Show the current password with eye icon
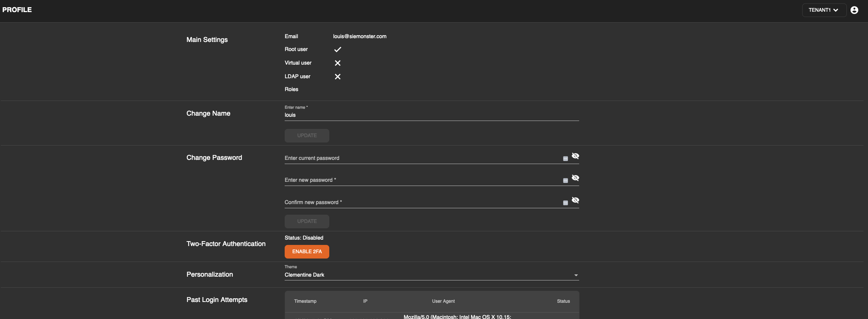The width and height of the screenshot is (868, 319). click(x=575, y=156)
